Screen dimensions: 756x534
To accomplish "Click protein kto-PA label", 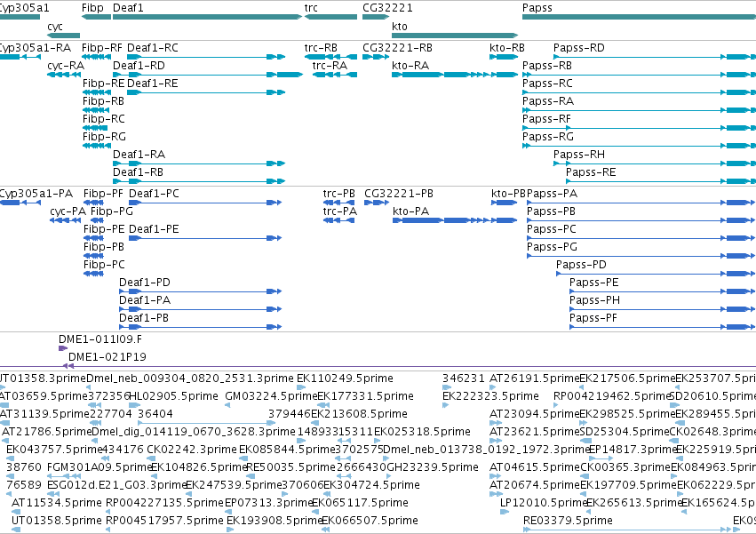I will (410, 211).
